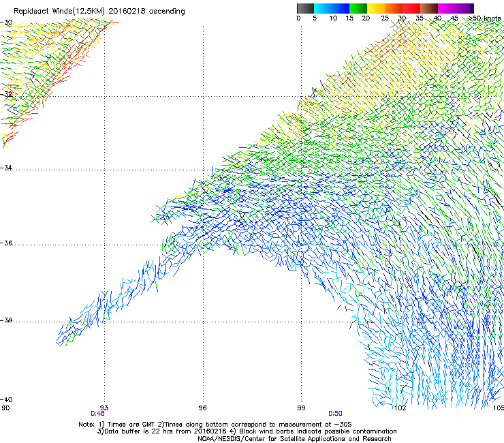Click the purple 45-50 knots legend color
504x443 pixels.
point(464,8)
